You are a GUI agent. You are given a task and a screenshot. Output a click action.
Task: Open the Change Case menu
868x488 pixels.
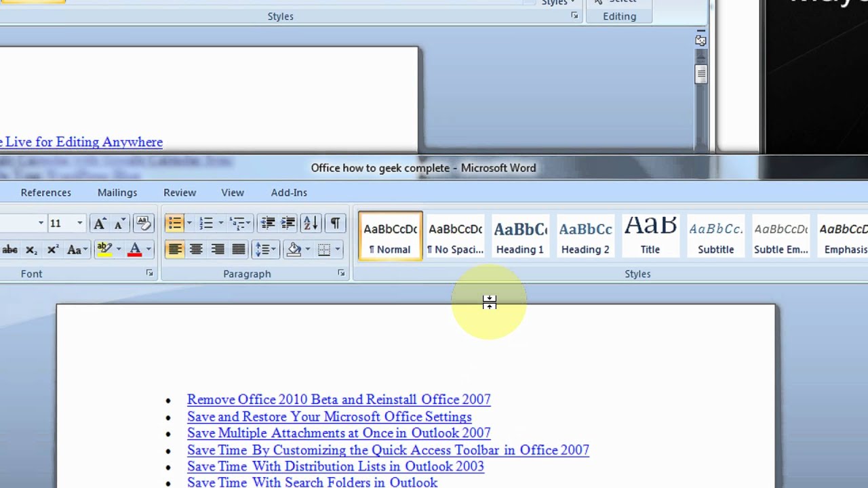point(77,249)
